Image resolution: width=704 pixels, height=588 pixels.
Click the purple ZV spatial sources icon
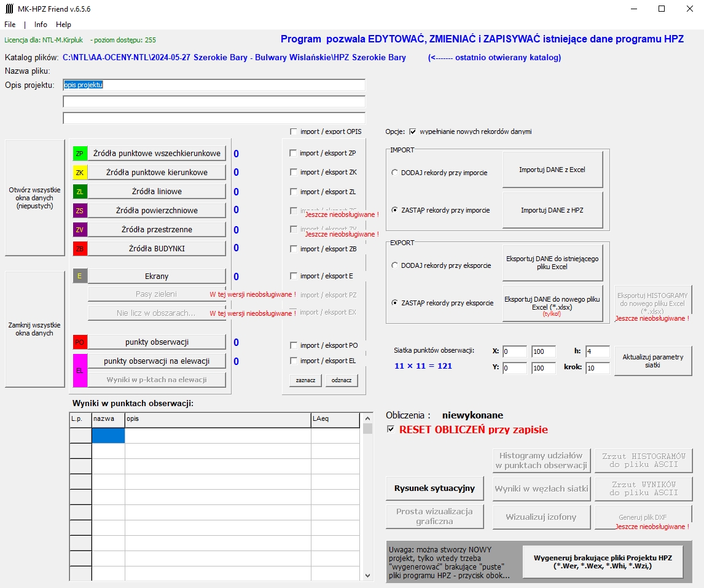80,230
